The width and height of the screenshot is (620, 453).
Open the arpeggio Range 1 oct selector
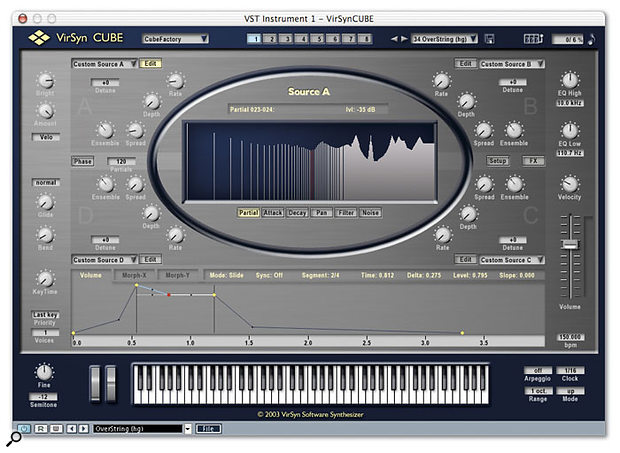click(538, 391)
